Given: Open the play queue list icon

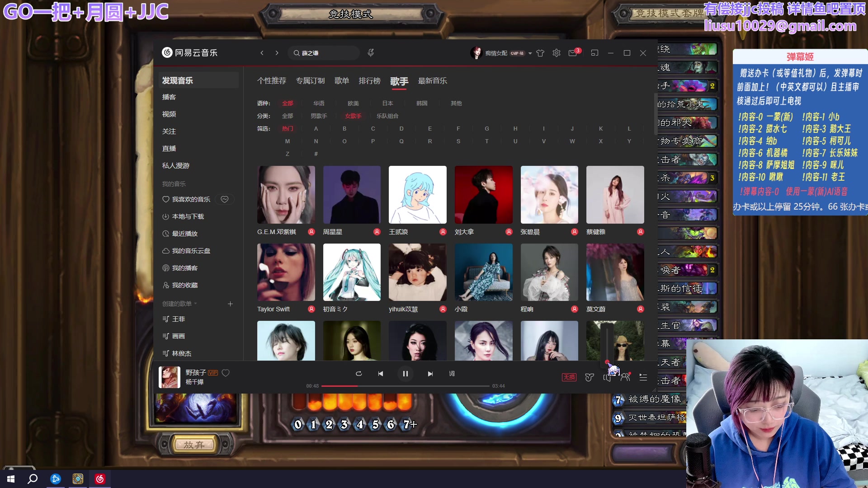Looking at the screenshot, I should click(x=643, y=377).
